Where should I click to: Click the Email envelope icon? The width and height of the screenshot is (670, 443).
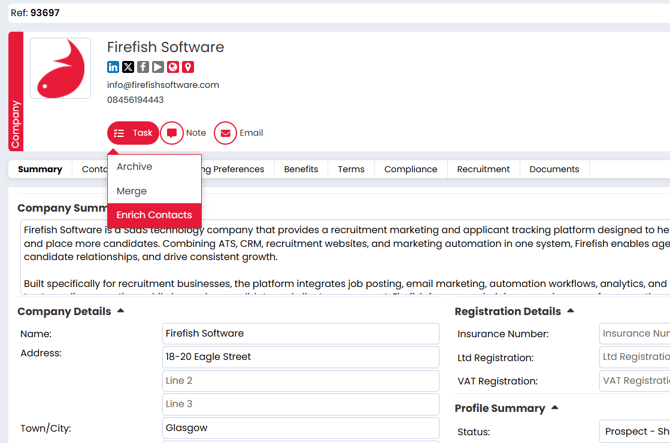pos(225,133)
